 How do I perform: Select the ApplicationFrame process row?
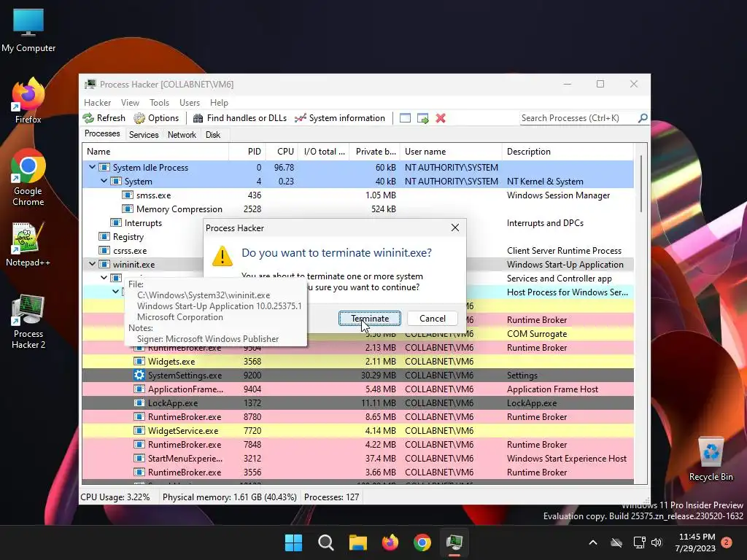coord(357,389)
